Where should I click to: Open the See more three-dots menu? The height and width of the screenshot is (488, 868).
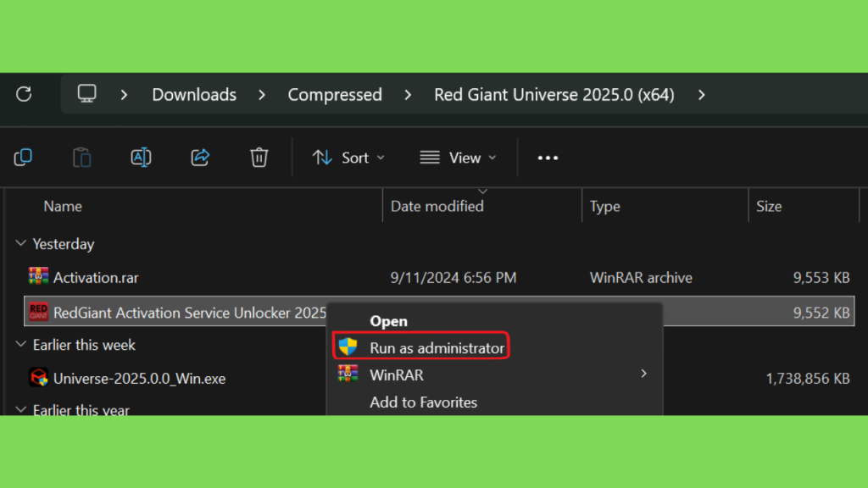pyautogui.click(x=548, y=158)
